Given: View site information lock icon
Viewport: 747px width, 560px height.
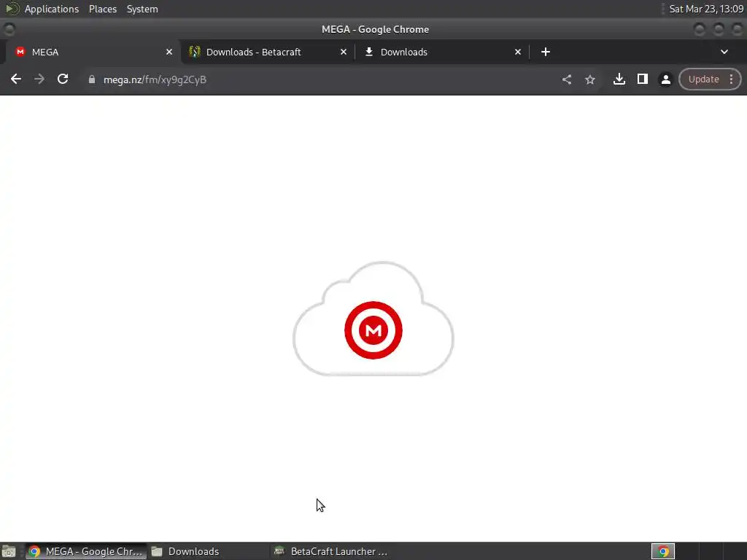Looking at the screenshot, I should pos(92,79).
